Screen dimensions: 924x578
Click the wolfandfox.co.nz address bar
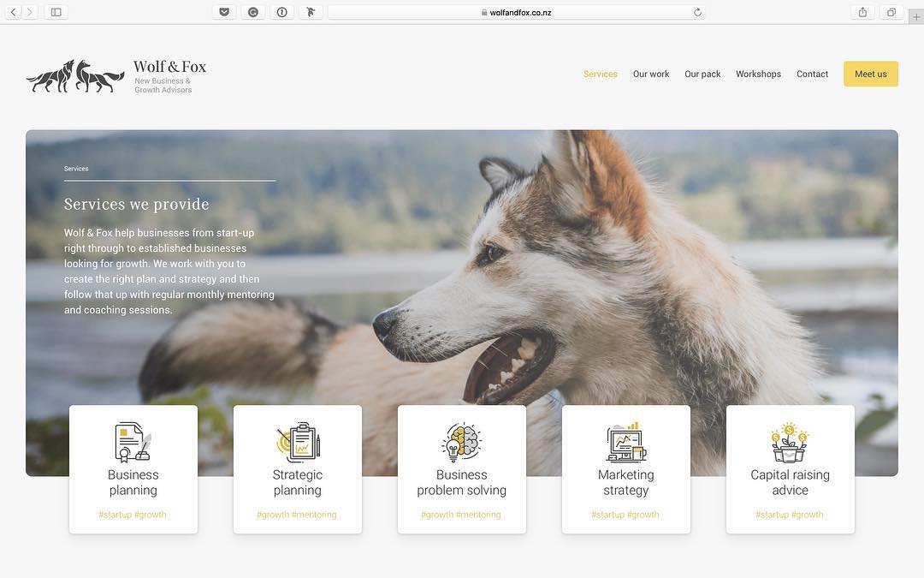pos(516,12)
